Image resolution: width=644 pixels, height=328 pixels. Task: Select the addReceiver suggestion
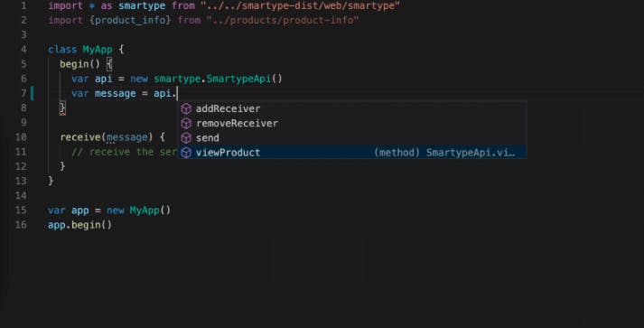(352, 108)
